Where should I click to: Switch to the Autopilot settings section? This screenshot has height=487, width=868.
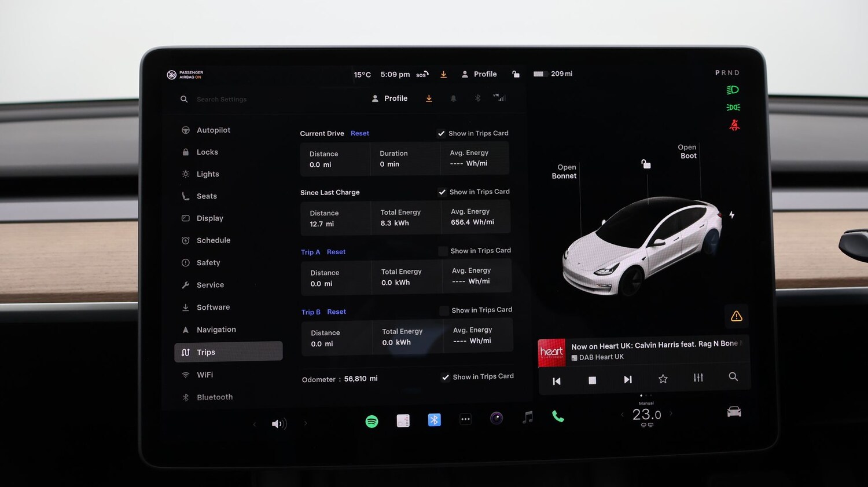pos(213,130)
